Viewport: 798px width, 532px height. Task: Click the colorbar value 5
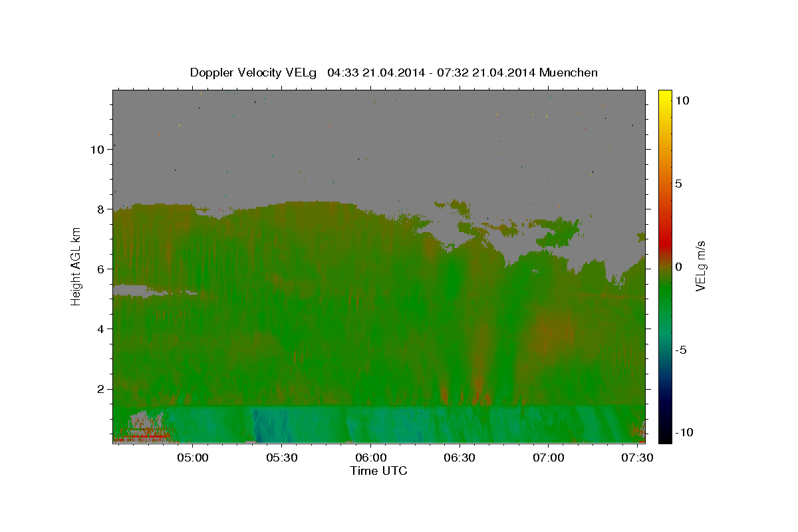[x=678, y=184]
